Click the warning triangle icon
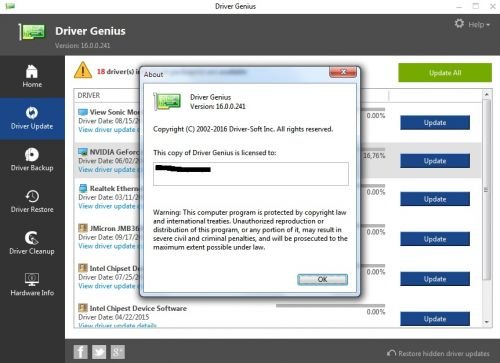 83,70
